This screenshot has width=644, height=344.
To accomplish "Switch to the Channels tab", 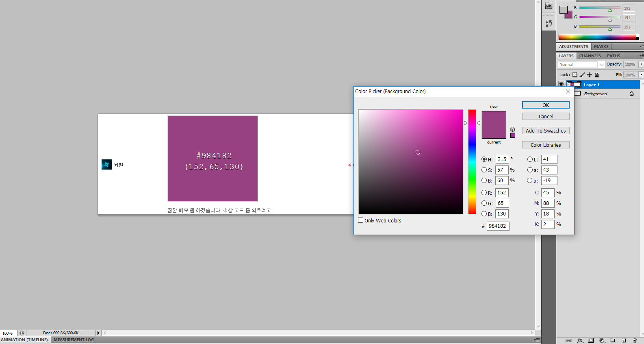I will tap(590, 56).
